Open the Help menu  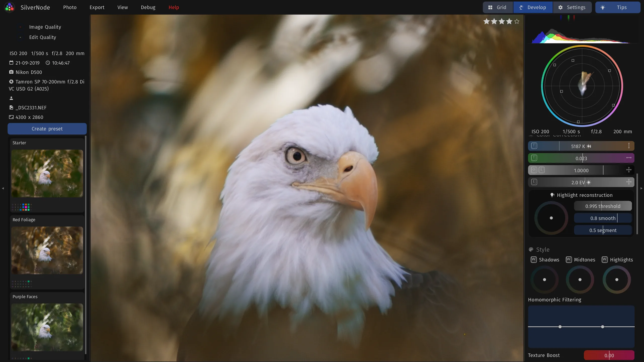click(x=174, y=7)
